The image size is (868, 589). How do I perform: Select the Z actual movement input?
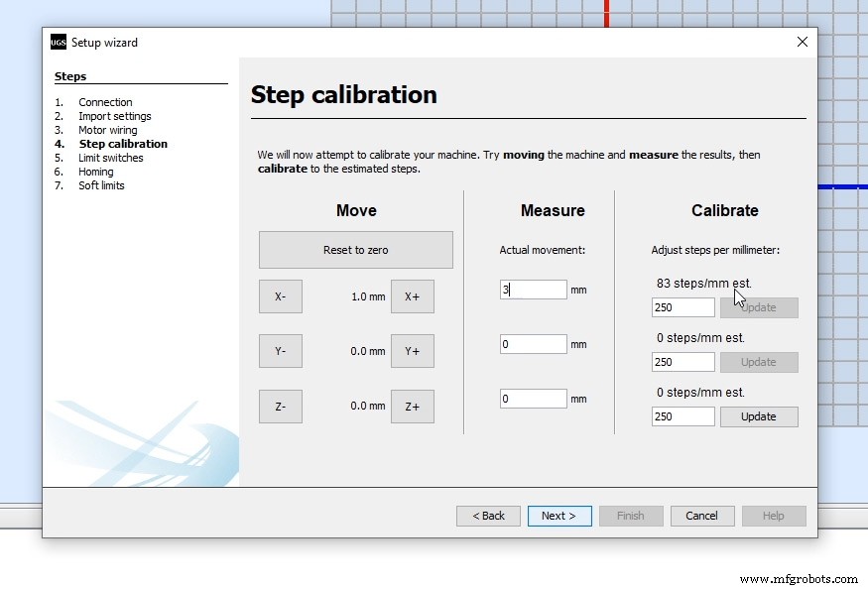click(533, 399)
